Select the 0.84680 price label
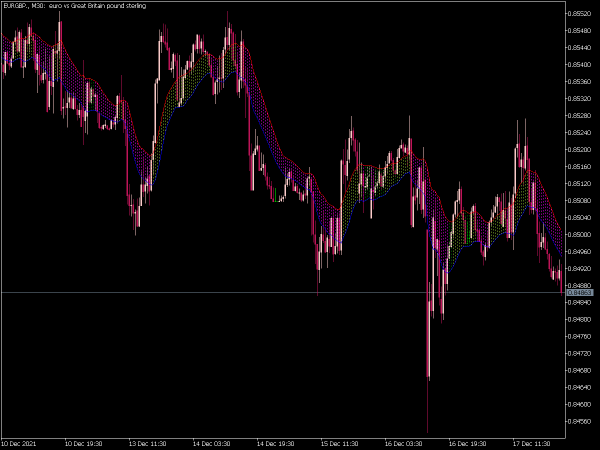 579,370
